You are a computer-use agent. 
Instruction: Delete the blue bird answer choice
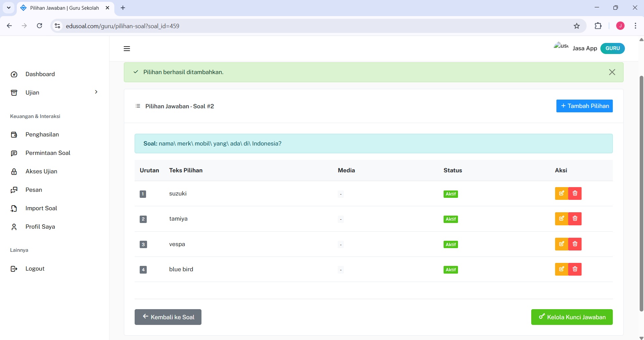[575, 269]
